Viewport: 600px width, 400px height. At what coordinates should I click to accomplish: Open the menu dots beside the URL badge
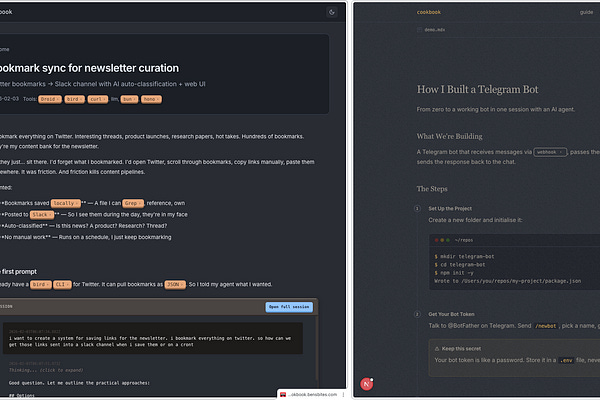(343, 394)
